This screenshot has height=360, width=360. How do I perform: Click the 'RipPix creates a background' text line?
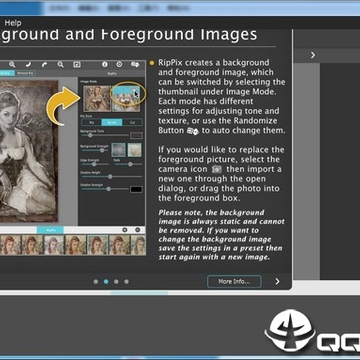[x=214, y=63]
